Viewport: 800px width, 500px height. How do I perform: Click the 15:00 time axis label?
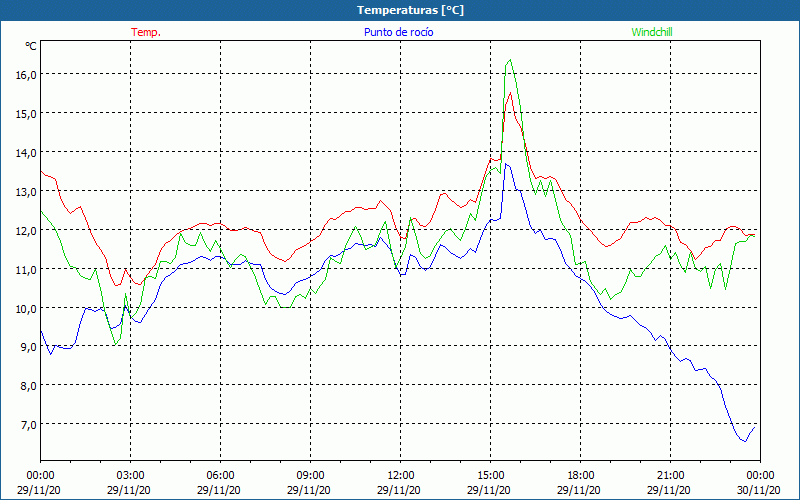click(490, 476)
